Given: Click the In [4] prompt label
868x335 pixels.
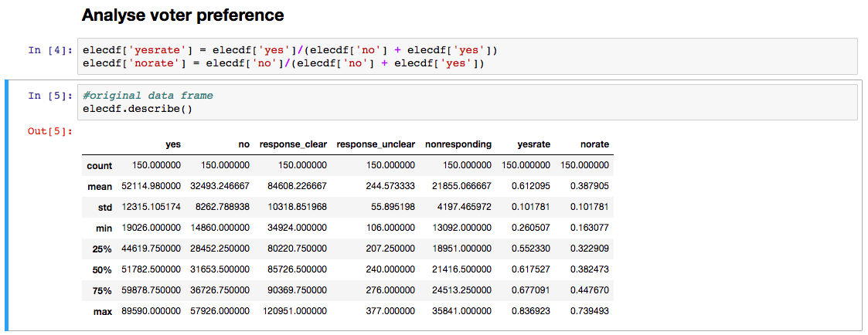Looking at the screenshot, I should point(49,50).
